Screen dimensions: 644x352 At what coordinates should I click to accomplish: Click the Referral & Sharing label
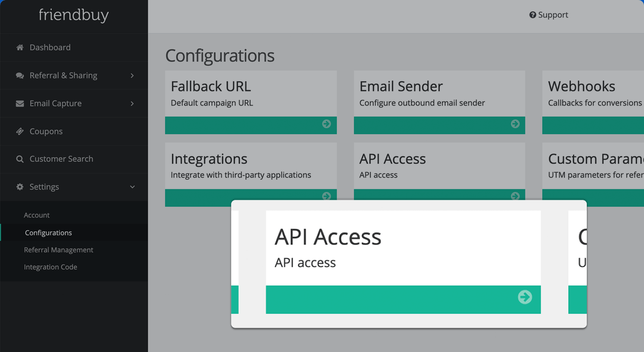click(x=63, y=76)
